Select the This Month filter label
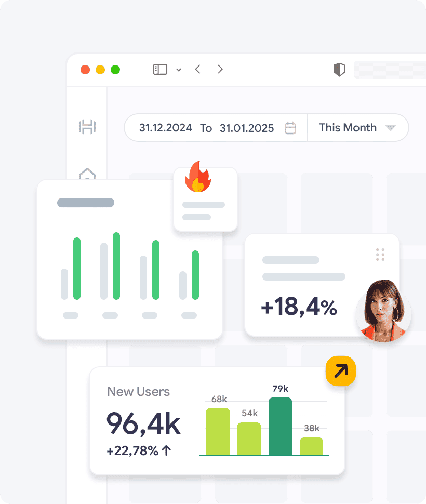 click(x=348, y=128)
